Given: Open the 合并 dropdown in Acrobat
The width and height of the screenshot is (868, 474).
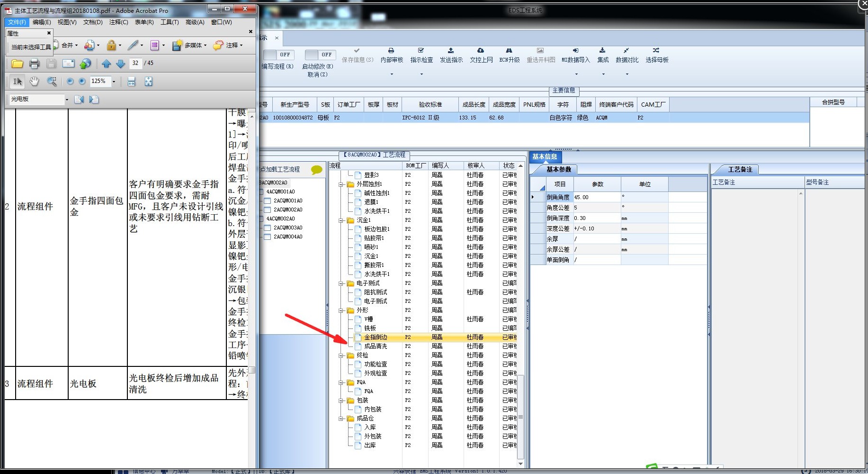Looking at the screenshot, I should [77, 46].
